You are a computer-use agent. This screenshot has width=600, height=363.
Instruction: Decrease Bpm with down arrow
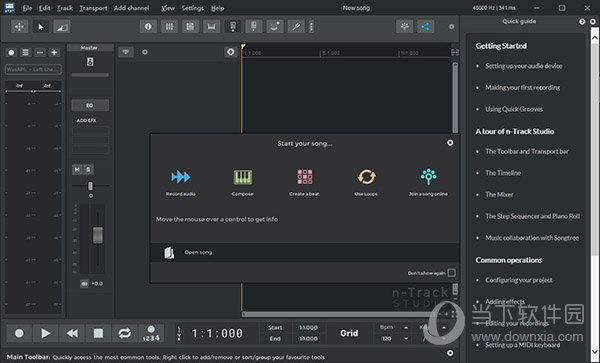(406, 339)
